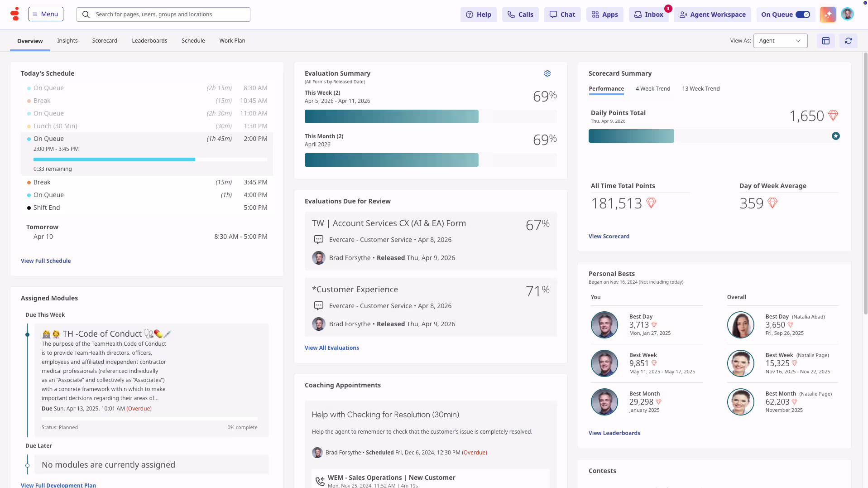Click the star goal marker icon

pyautogui.click(x=836, y=136)
